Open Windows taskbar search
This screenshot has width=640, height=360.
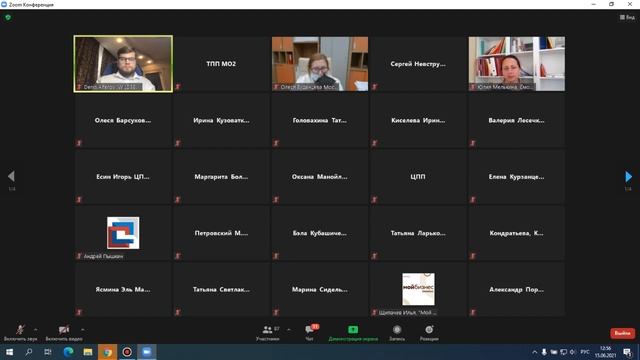tap(29, 352)
